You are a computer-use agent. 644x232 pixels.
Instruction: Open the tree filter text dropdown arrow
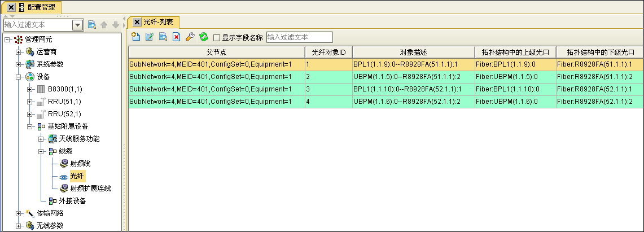(77, 25)
